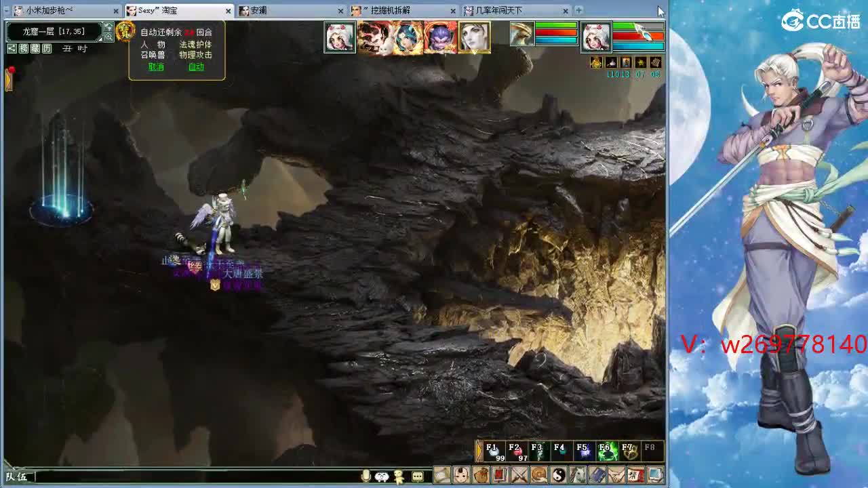The width and height of the screenshot is (868, 488).
Task: Open the world map icon beside 龙窟一层
Action: tap(108, 28)
